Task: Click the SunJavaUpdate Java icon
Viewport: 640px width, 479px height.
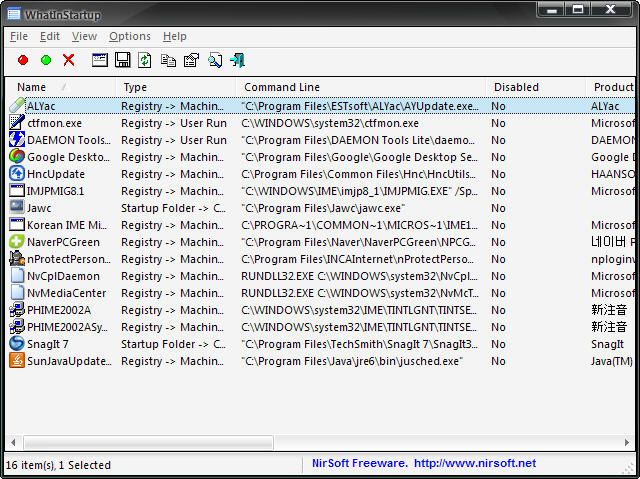Action: (17, 361)
